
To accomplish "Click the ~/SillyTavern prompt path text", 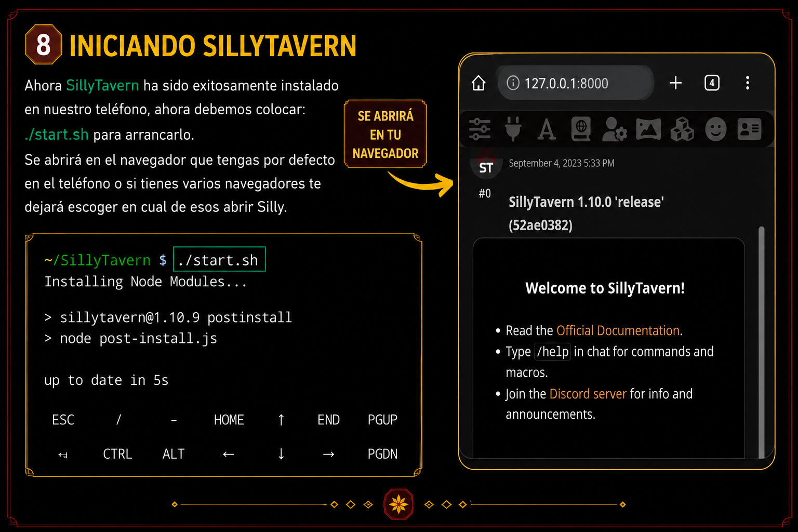I will click(98, 260).
